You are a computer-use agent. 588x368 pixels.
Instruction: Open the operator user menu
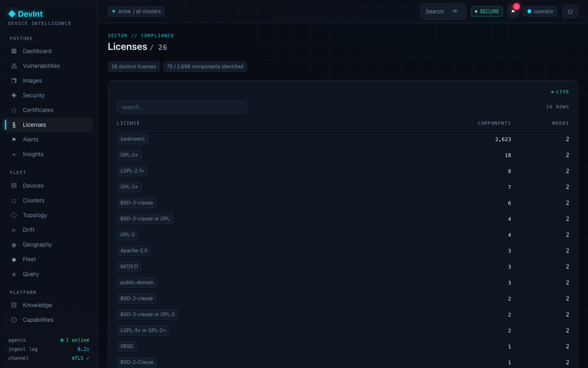click(x=540, y=11)
